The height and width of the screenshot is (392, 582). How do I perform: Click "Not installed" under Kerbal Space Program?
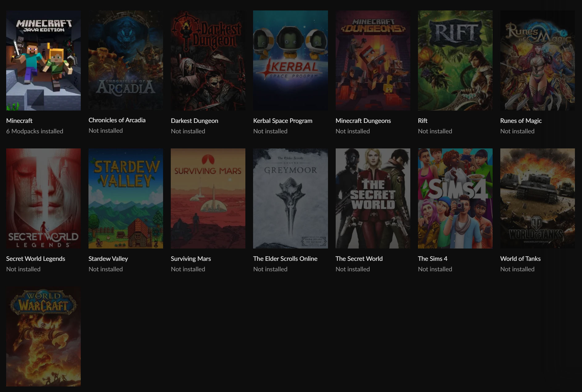pos(270,131)
